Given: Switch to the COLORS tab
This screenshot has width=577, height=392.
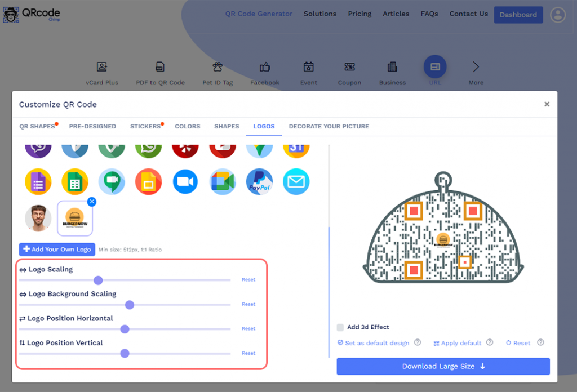Looking at the screenshot, I should [187, 126].
